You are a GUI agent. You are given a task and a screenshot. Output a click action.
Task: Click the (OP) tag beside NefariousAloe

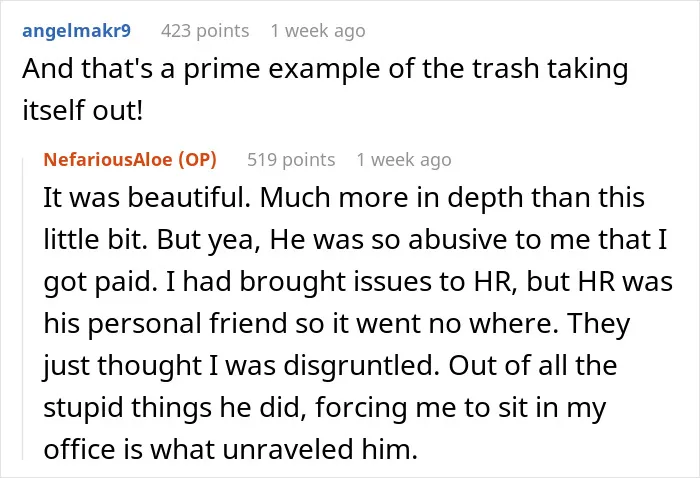[x=197, y=159]
